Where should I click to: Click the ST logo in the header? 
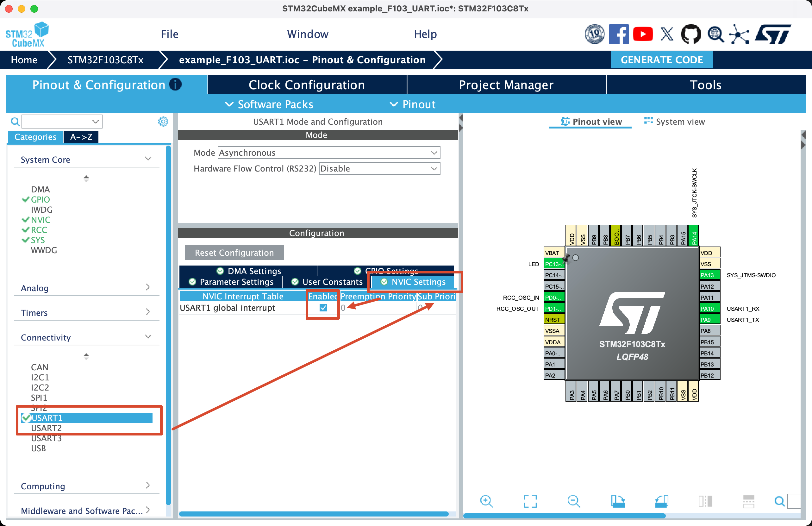(x=773, y=34)
